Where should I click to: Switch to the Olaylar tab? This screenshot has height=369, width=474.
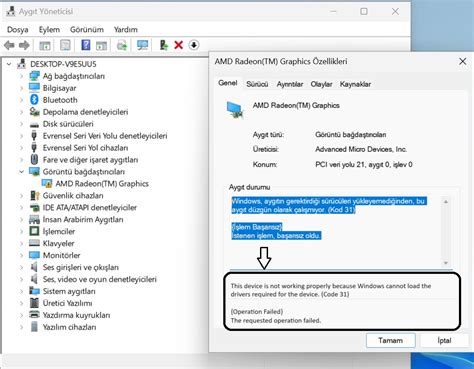[x=321, y=84]
